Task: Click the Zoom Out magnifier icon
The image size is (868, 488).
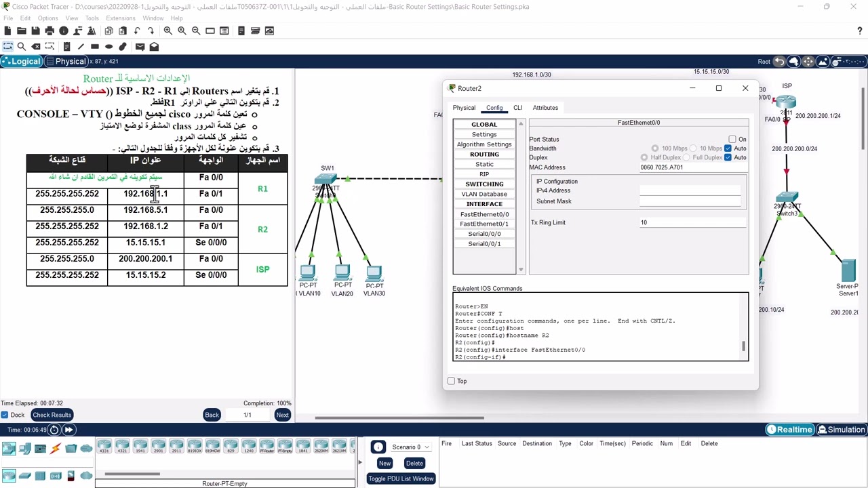Action: pyautogui.click(x=196, y=30)
